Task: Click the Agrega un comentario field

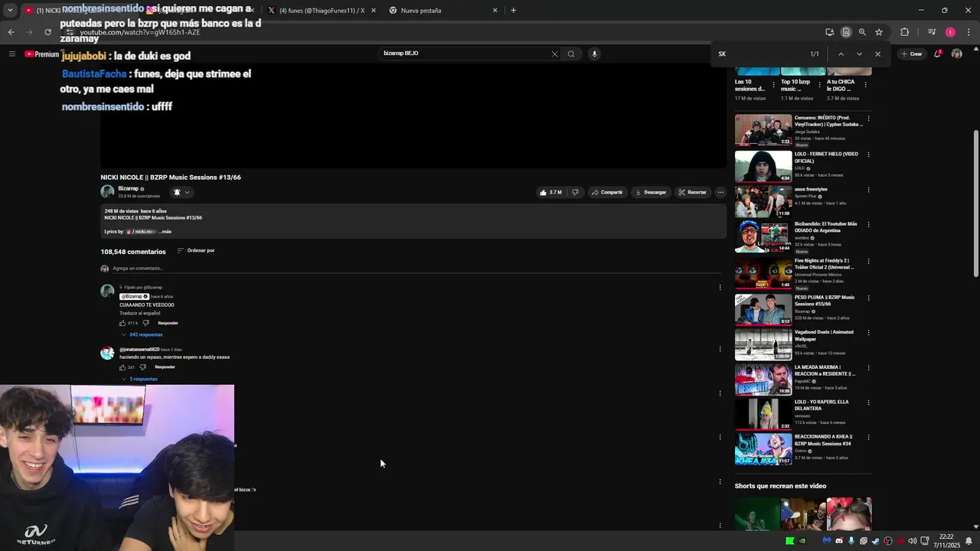Action: tap(416, 269)
